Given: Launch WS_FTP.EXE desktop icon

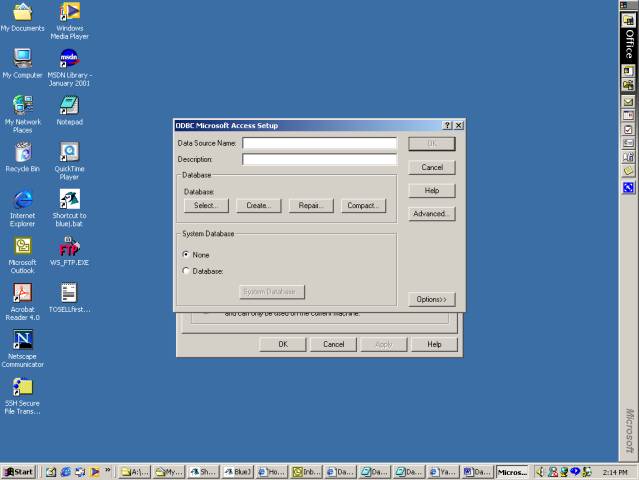Looking at the screenshot, I should click(x=69, y=251).
